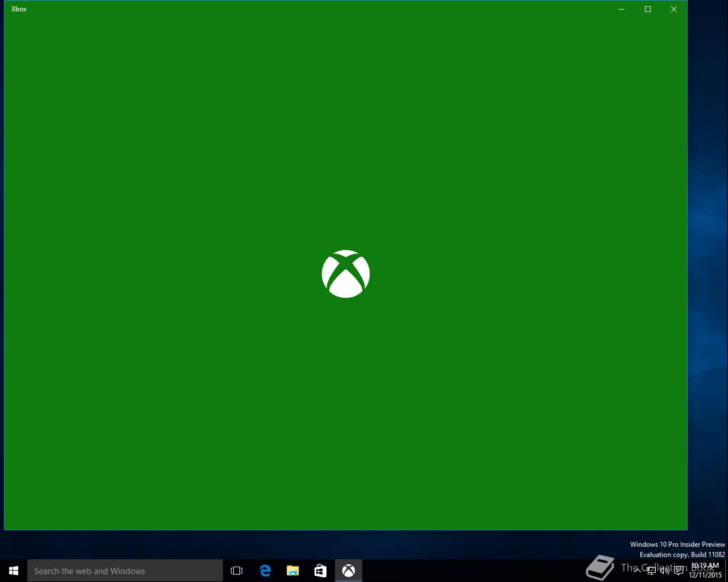728x582 pixels.
Task: Click the Xbox title in the title bar
Action: (x=19, y=9)
